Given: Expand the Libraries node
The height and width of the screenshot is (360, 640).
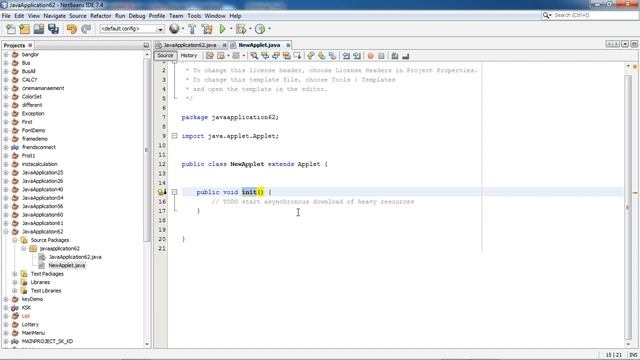Looking at the screenshot, I should (15, 282).
